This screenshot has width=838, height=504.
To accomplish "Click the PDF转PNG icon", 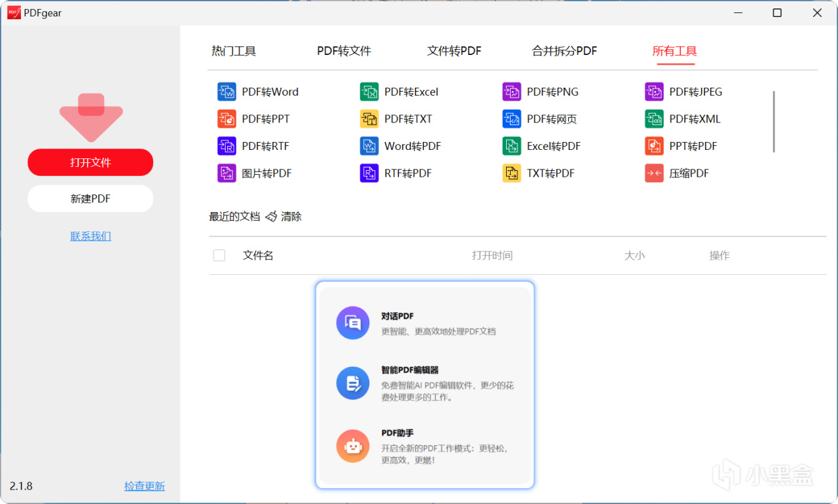I will (511, 92).
